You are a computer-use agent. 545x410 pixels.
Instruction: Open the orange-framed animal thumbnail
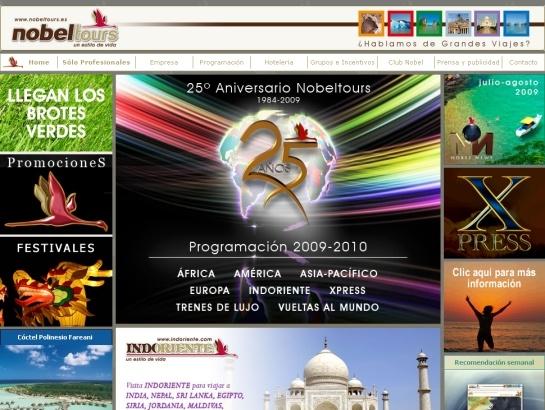pyautogui.click(x=371, y=24)
